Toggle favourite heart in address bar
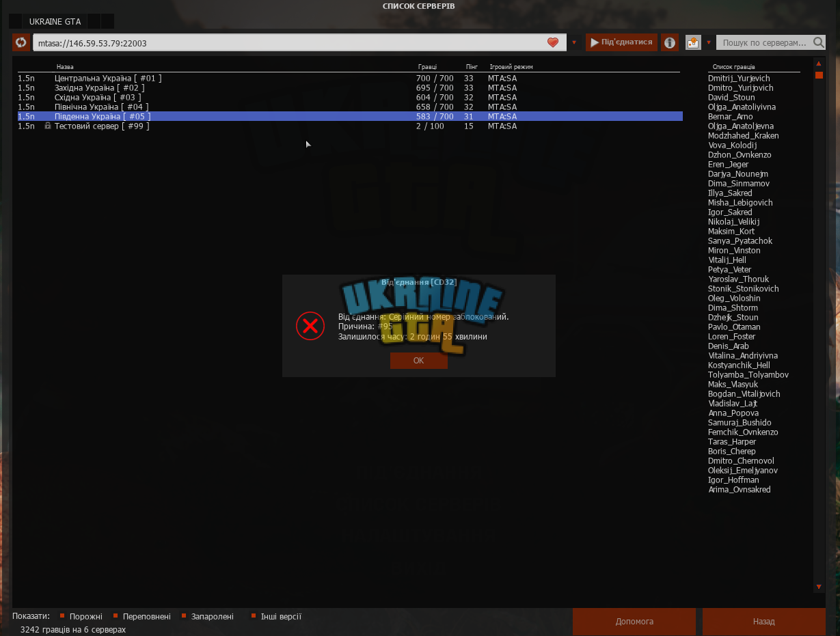The height and width of the screenshot is (636, 840). point(553,42)
